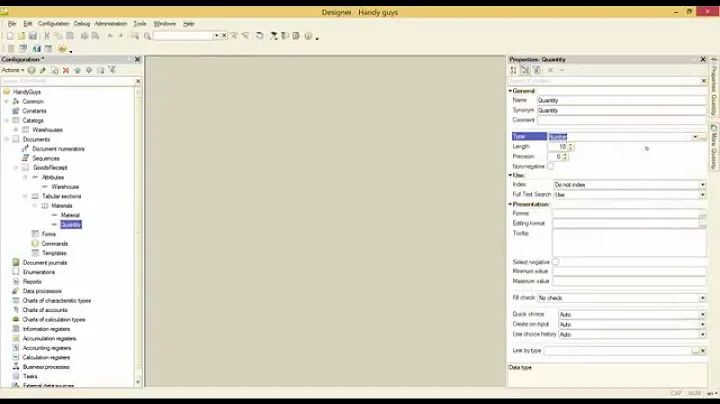Click the Save floppy disk icon
This screenshot has width=720, height=404.
coord(33,36)
